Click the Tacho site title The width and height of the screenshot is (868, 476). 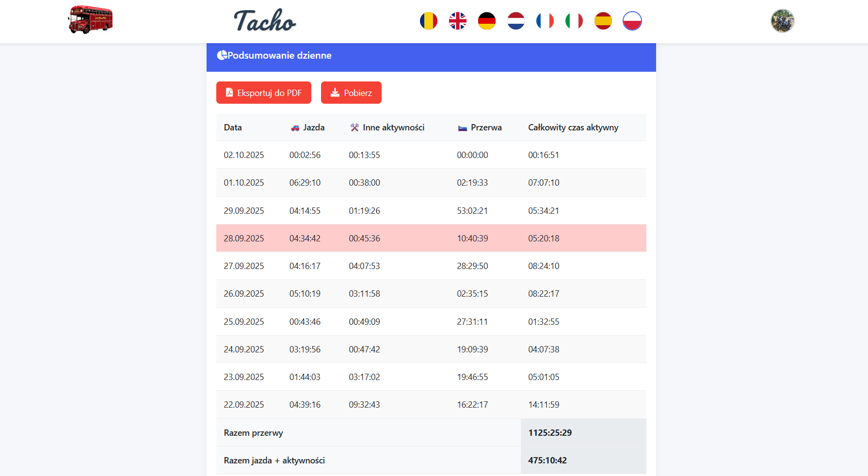point(265,21)
